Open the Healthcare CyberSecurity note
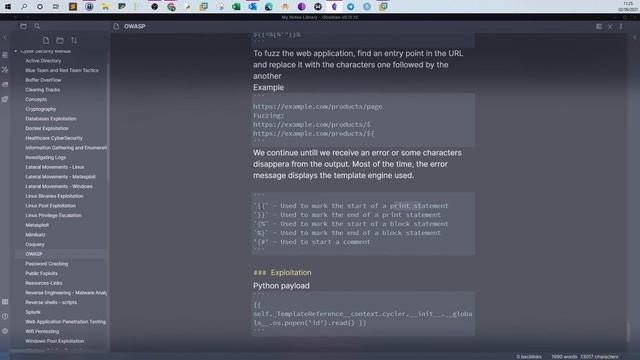640x360 pixels. point(53,138)
